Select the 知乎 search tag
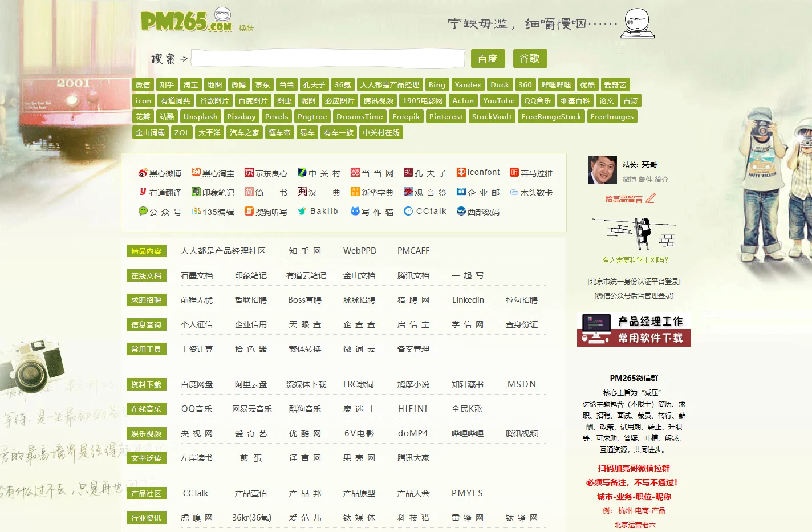This screenshot has width=812, height=532. click(x=167, y=84)
